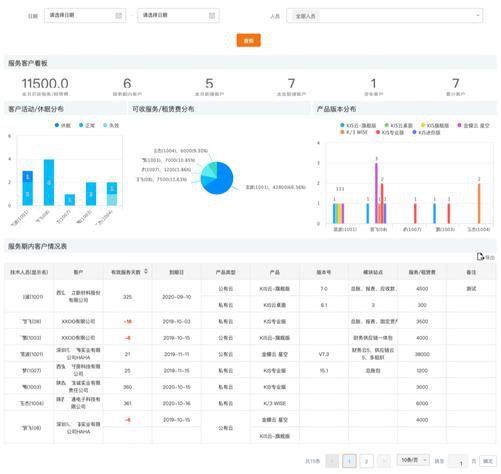Select page 1 in the pagination

tap(349, 461)
